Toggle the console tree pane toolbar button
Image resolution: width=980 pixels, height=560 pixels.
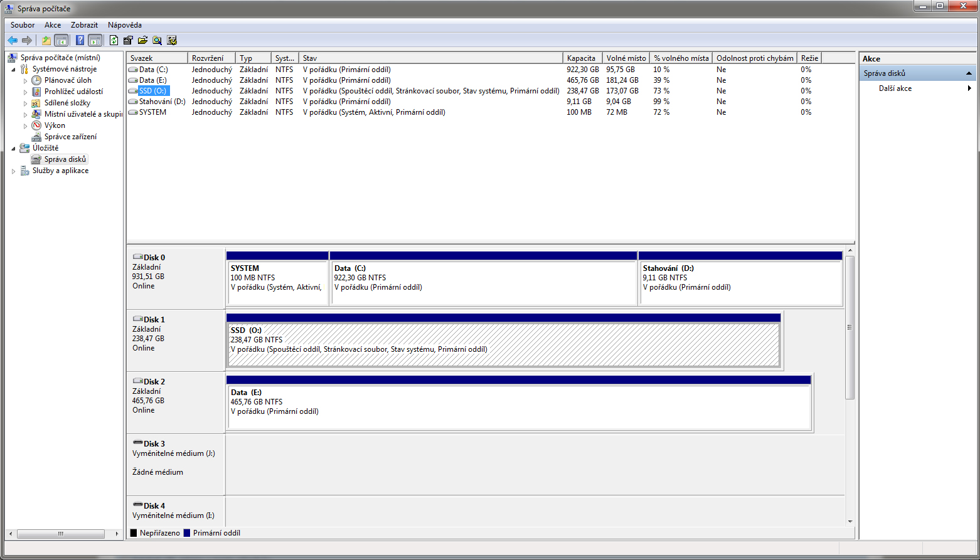[61, 41]
